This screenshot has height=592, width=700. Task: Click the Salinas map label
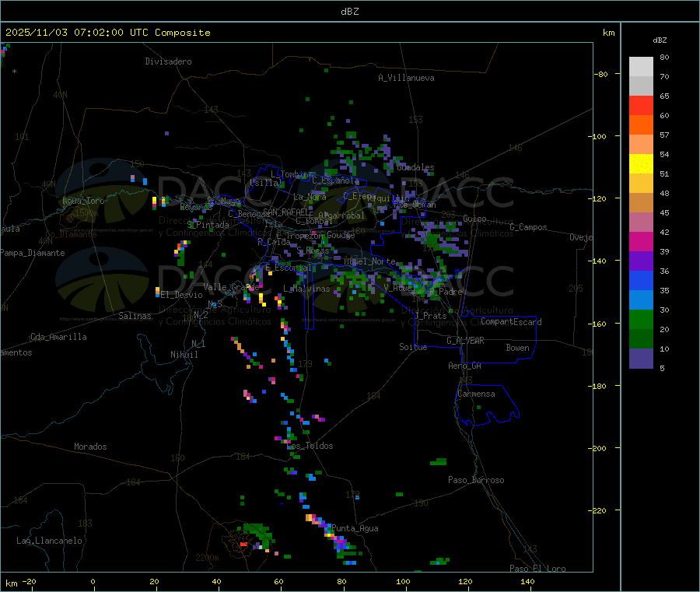pyautogui.click(x=135, y=316)
